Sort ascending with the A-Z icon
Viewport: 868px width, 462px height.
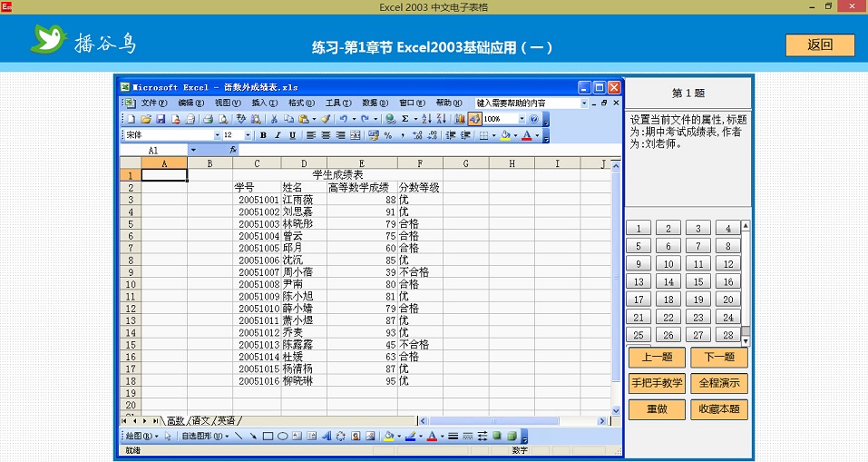[426, 119]
